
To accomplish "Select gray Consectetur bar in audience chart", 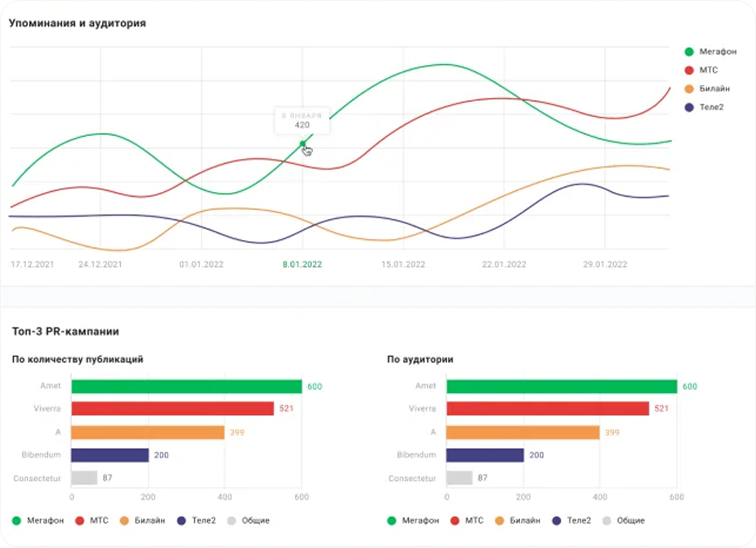I will coord(459,478).
